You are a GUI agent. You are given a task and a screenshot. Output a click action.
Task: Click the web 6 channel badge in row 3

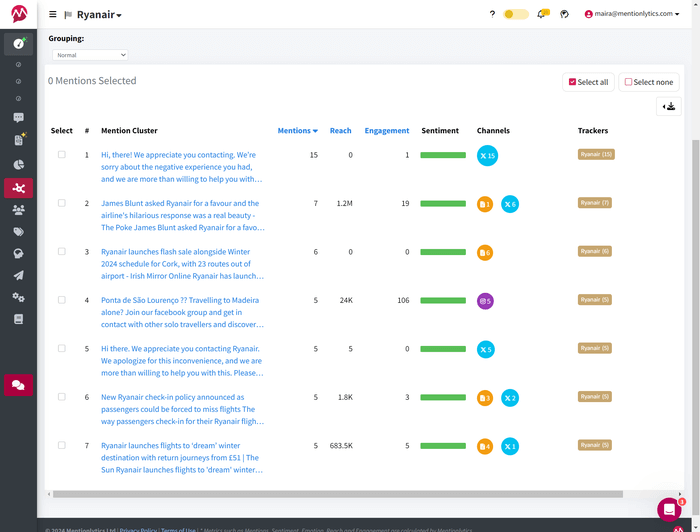pyautogui.click(x=485, y=253)
